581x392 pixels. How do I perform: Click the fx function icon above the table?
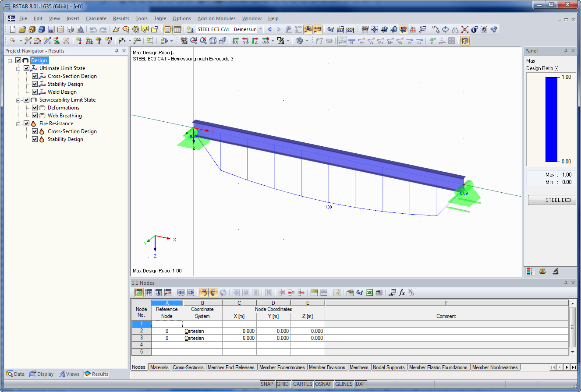point(402,293)
